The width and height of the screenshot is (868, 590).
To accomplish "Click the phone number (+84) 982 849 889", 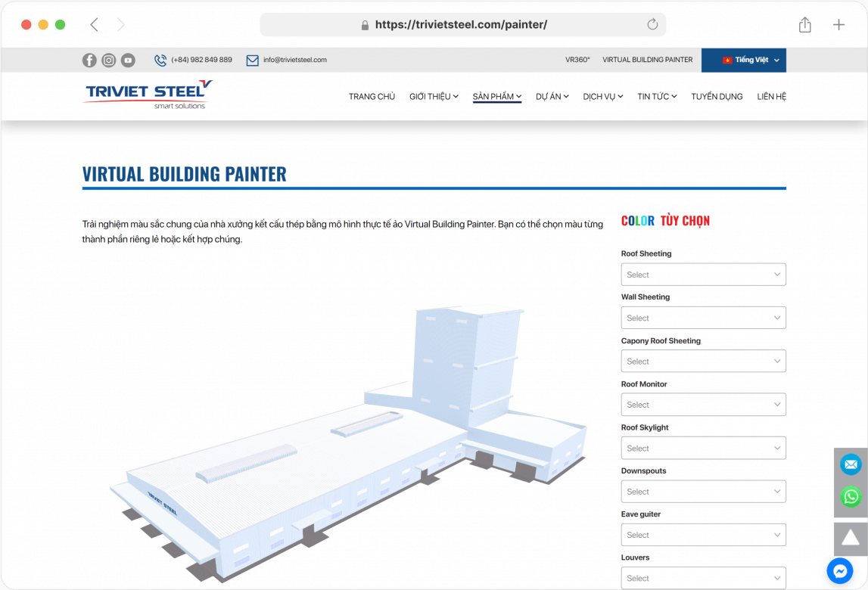I will pos(201,60).
